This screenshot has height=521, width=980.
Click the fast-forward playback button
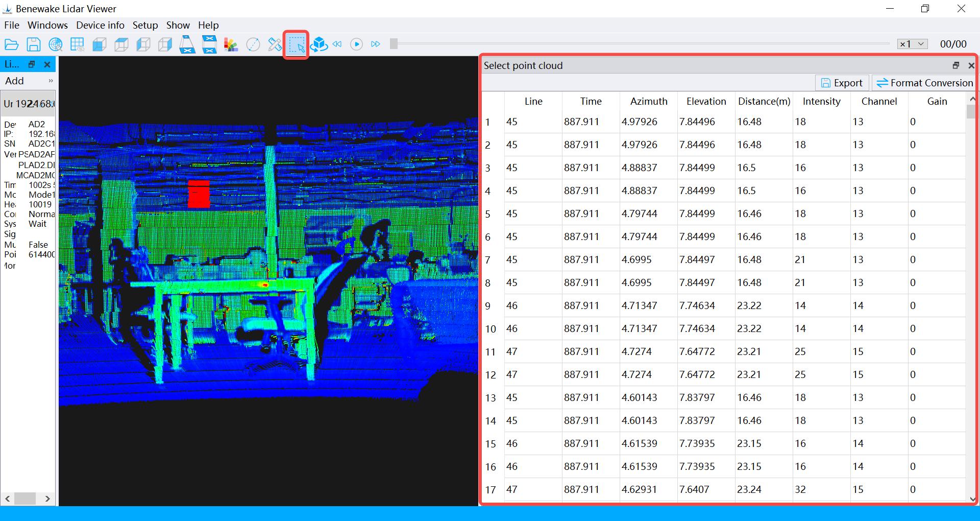pyautogui.click(x=376, y=44)
